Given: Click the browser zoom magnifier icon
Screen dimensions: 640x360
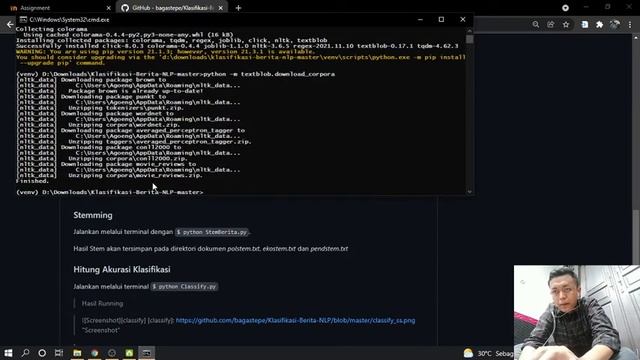Looking at the screenshot, I should [536, 25].
